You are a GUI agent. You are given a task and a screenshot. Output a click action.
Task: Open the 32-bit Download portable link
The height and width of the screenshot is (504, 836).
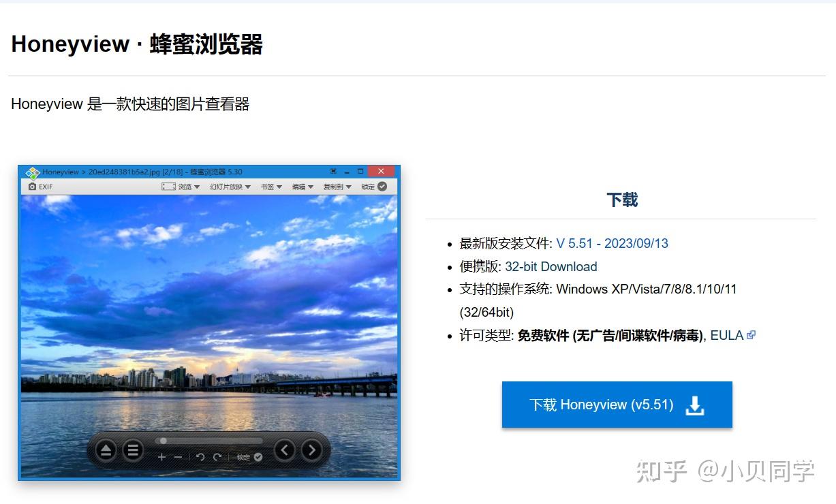[551, 266]
